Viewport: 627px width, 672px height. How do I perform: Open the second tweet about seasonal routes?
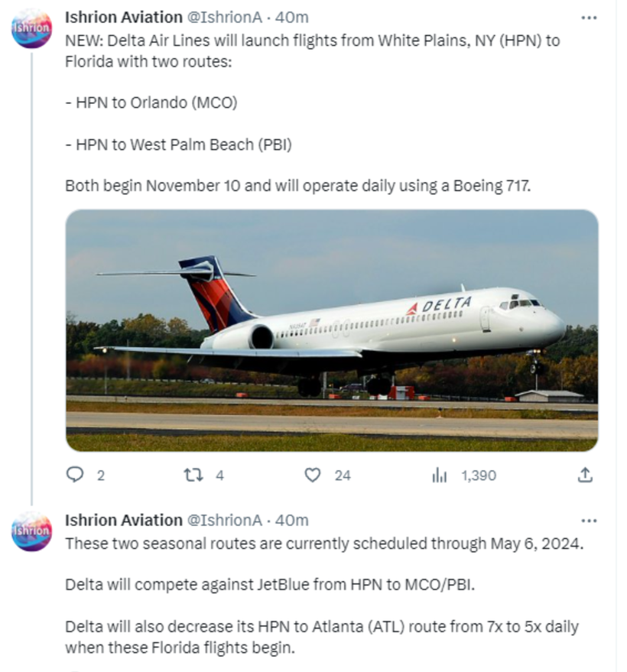(x=324, y=596)
